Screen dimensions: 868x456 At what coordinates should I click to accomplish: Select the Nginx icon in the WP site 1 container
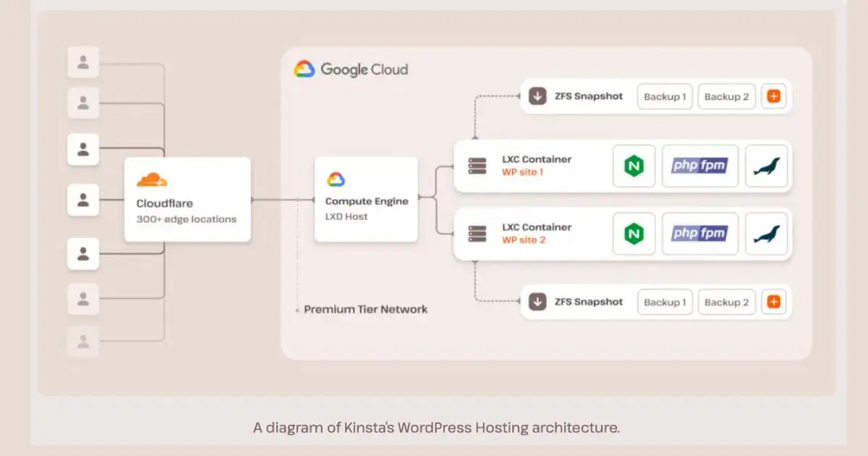(634, 166)
